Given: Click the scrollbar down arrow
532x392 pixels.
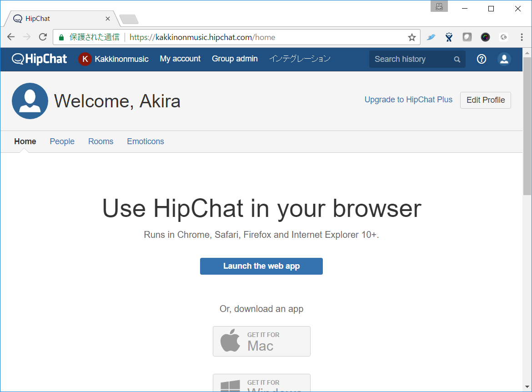Looking at the screenshot, I should [x=527, y=387].
